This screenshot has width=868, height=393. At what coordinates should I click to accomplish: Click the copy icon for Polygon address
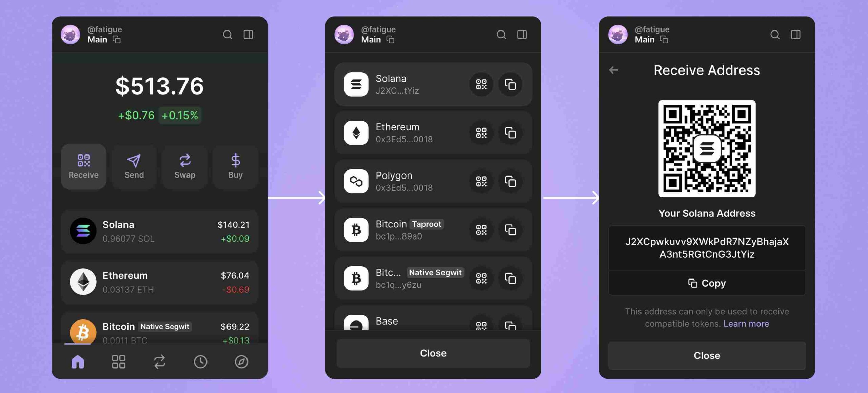pyautogui.click(x=510, y=181)
